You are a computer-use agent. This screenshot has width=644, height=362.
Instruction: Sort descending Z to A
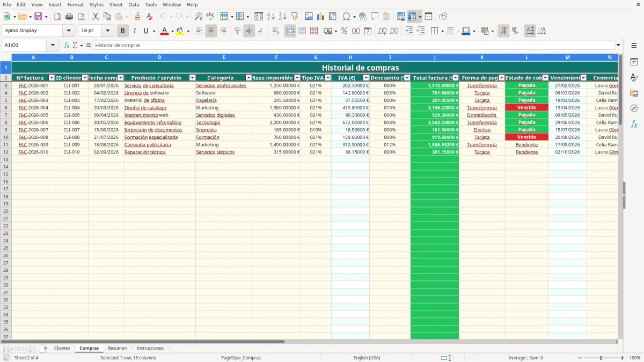[x=283, y=17]
